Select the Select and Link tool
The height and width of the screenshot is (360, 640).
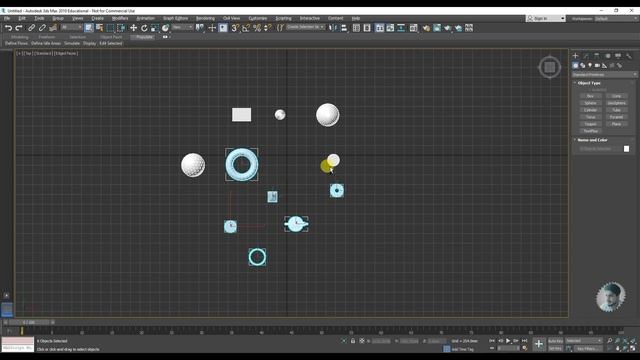31,28
